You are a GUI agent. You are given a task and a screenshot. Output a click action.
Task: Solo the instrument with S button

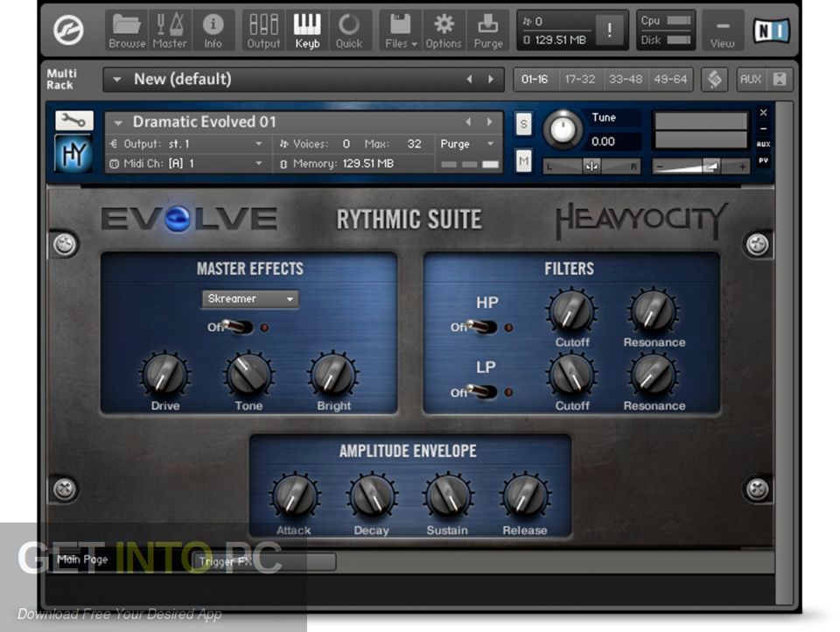(x=523, y=124)
